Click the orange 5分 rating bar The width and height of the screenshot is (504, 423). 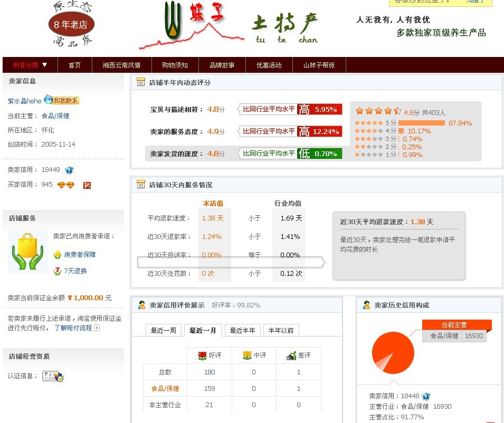[421, 123]
